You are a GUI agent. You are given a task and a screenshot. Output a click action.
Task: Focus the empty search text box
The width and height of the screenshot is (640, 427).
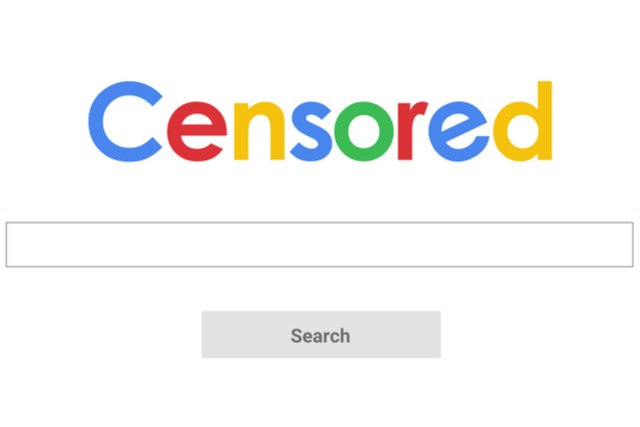pos(320,245)
